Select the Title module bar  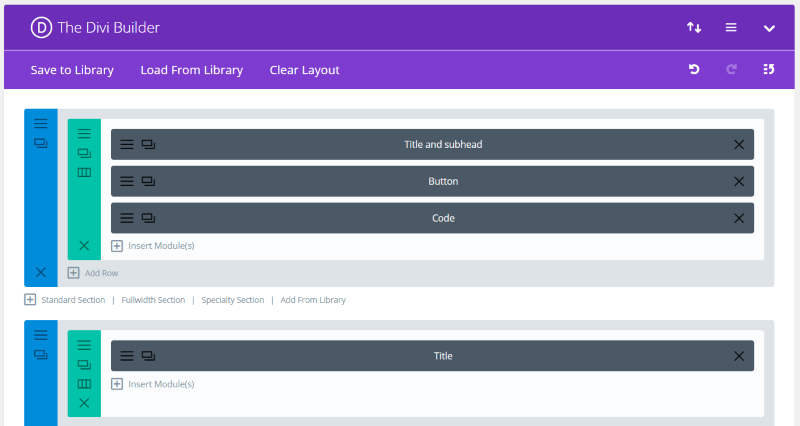433,356
